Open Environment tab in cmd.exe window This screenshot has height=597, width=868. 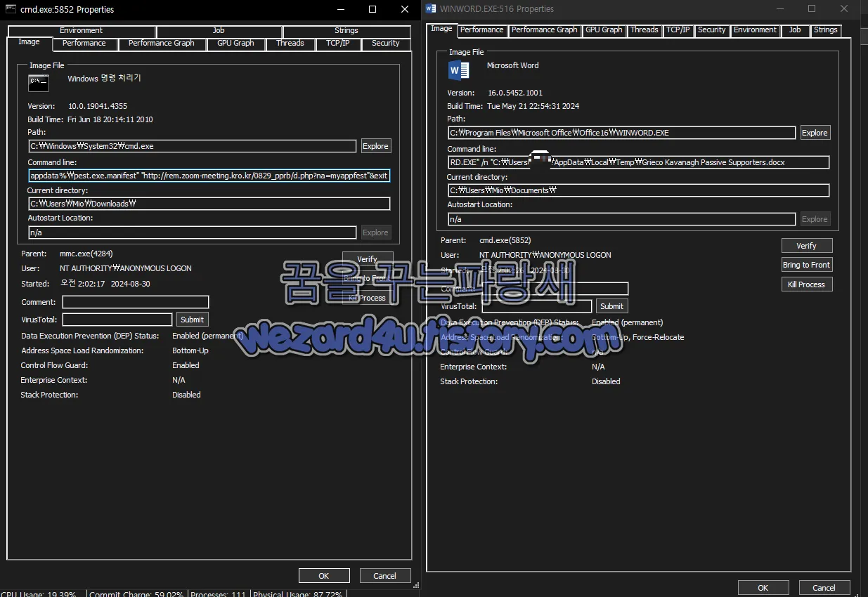click(81, 31)
